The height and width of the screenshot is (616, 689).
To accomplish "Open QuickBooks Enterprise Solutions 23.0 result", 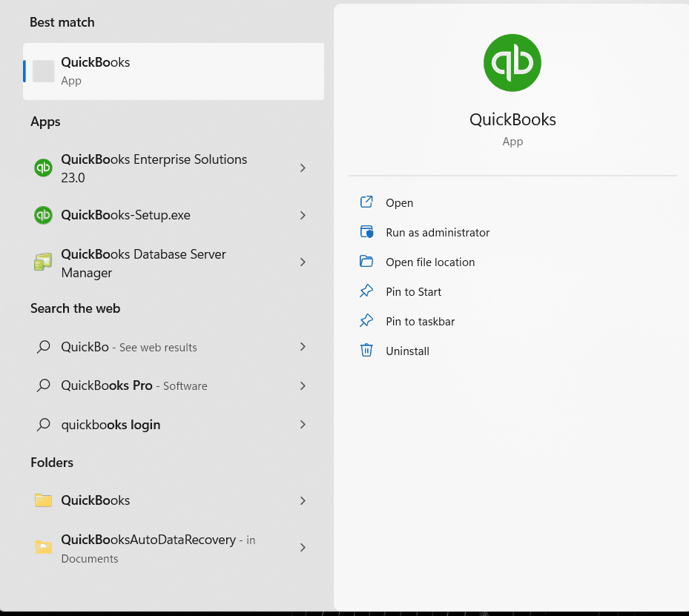I will point(174,168).
